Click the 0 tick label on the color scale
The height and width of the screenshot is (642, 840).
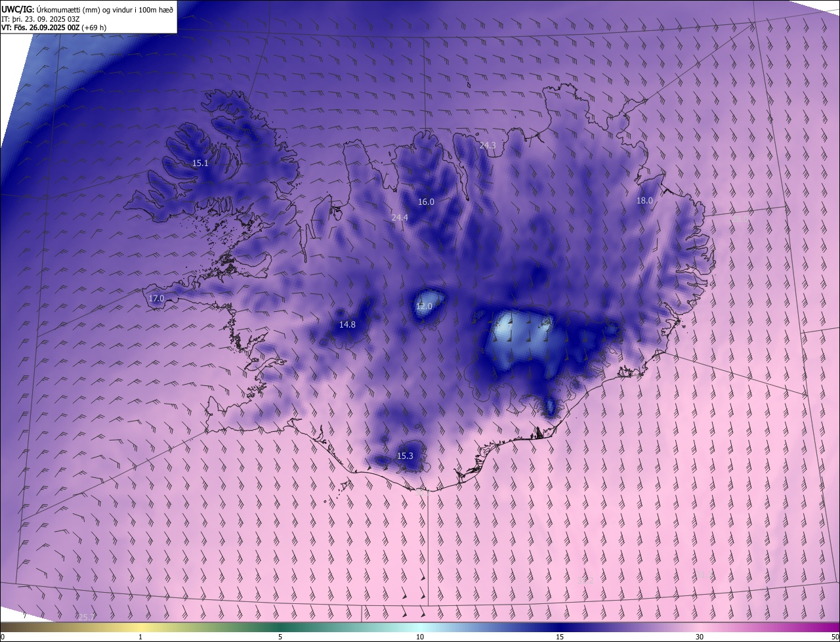tap(3, 637)
